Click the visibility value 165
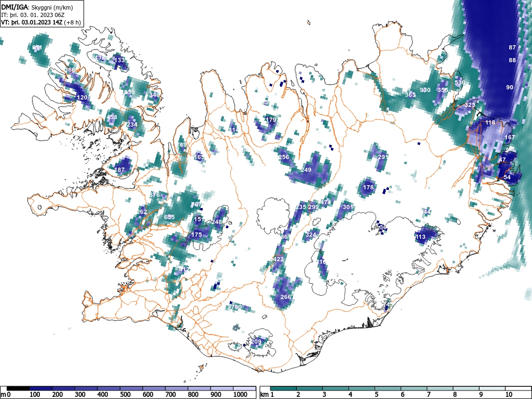Viewport: 532px width, 399px height. (x=199, y=157)
